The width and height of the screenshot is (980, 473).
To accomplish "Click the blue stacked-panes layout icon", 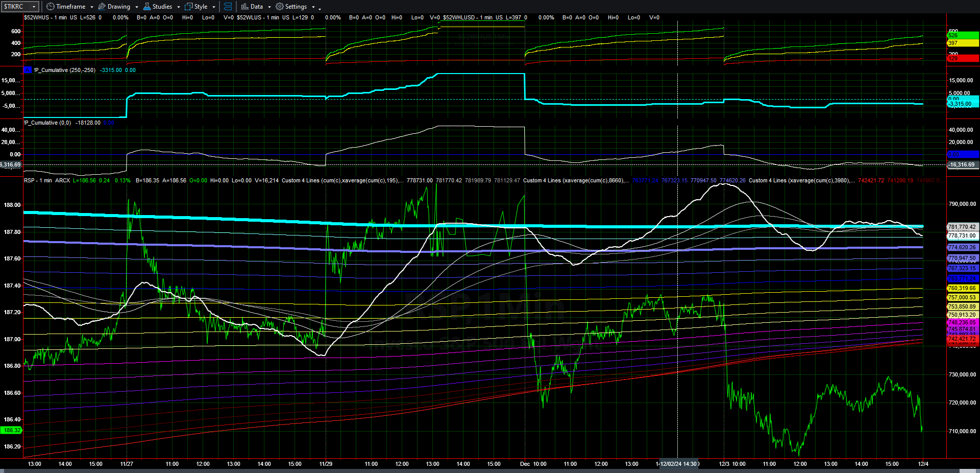I will click(x=228, y=7).
